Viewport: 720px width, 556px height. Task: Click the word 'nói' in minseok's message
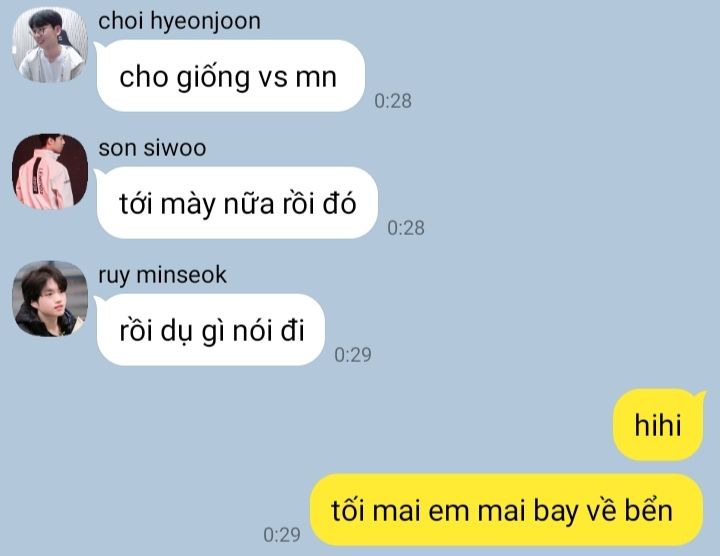pyautogui.click(x=251, y=330)
